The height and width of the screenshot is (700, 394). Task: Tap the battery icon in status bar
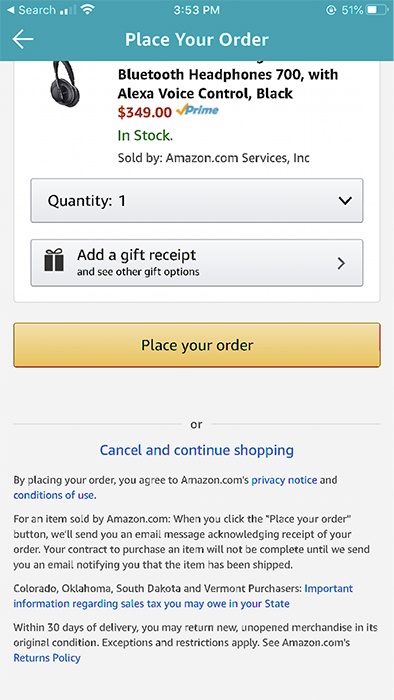377,10
